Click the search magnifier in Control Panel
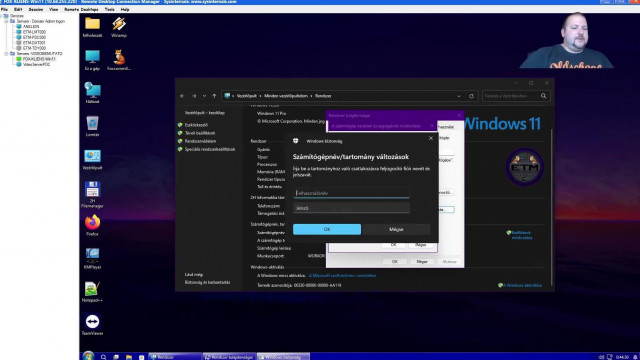The height and width of the screenshot is (360, 640). click(544, 96)
